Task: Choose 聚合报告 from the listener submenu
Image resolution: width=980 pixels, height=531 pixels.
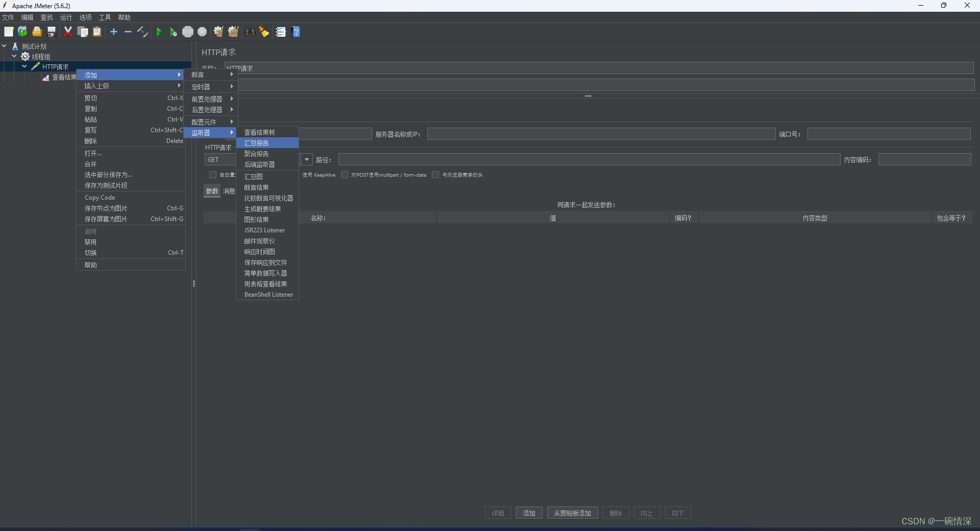Action: coord(267,154)
